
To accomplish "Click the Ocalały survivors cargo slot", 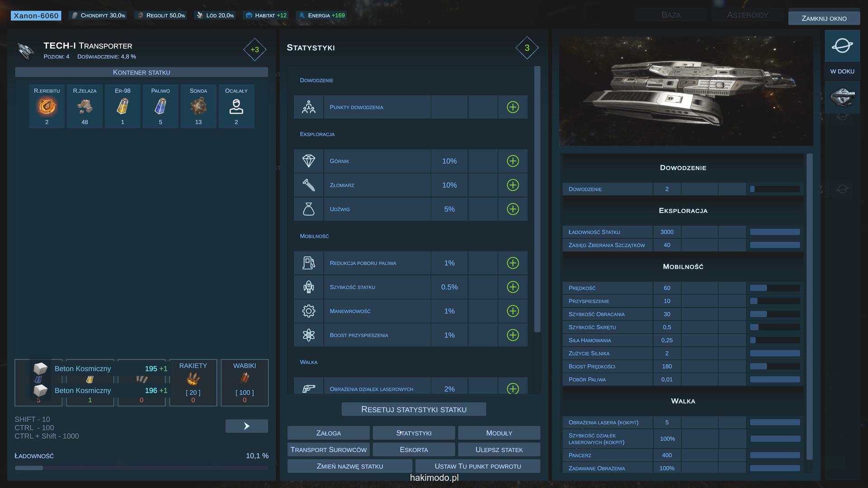I will pos(236,106).
